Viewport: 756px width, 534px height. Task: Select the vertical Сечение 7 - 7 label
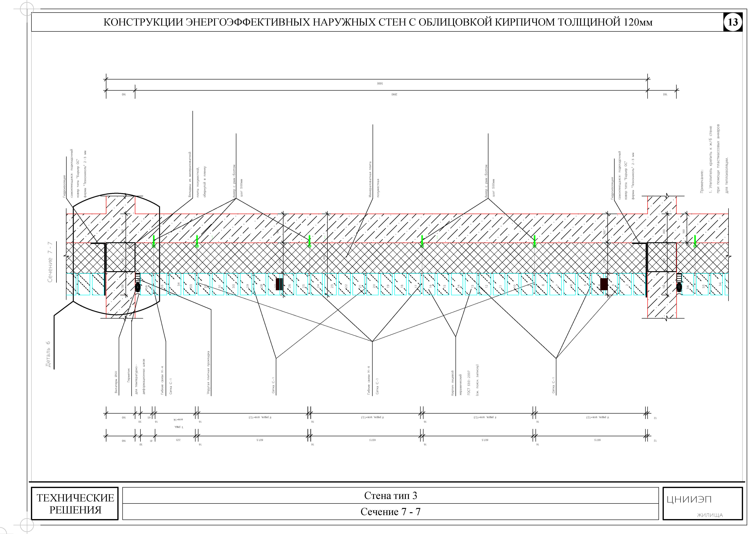coord(50,262)
